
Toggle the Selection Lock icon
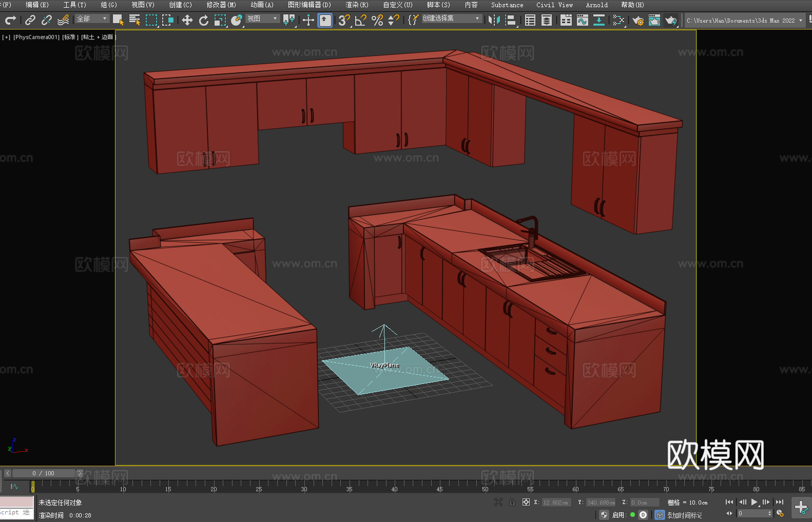[x=512, y=502]
